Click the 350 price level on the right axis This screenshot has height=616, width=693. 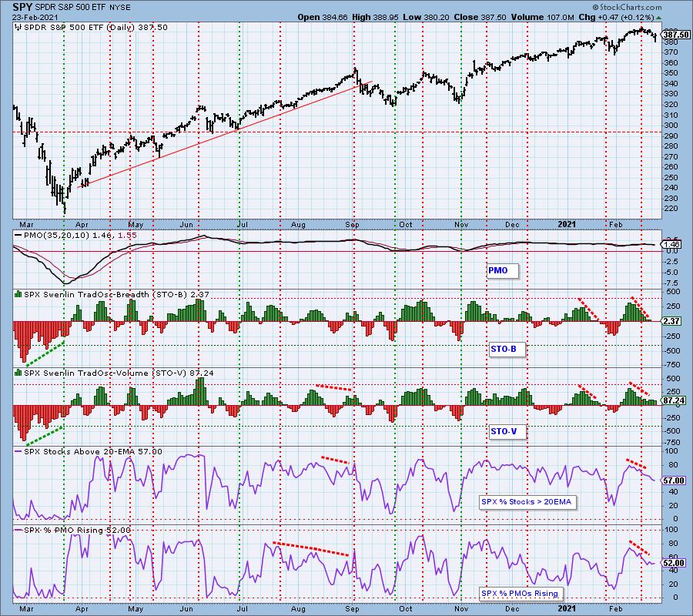[x=671, y=73]
